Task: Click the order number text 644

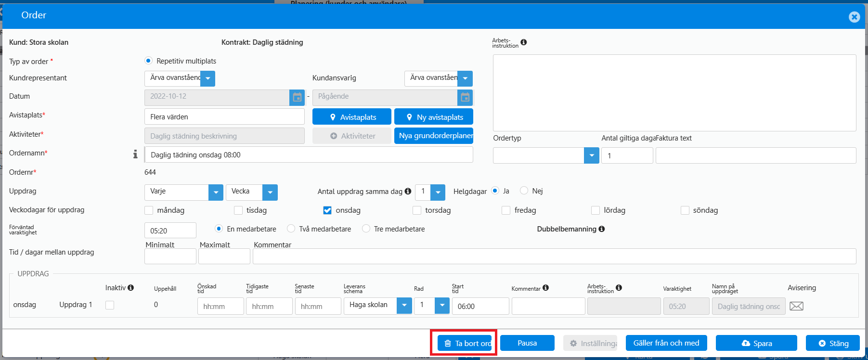Action: tap(150, 172)
